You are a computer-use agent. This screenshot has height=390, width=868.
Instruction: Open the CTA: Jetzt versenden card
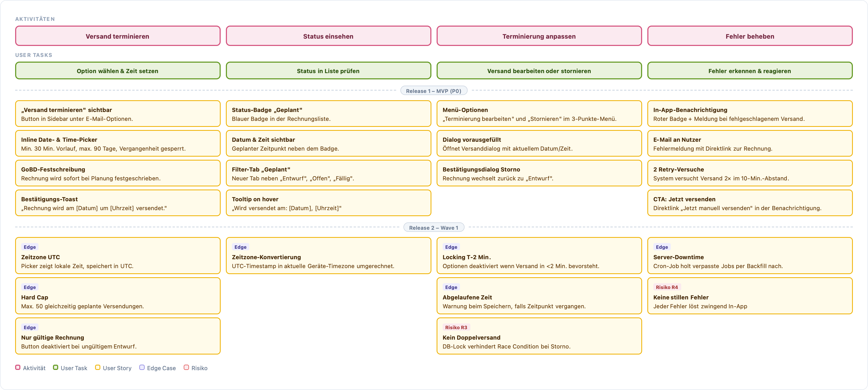pos(750,203)
